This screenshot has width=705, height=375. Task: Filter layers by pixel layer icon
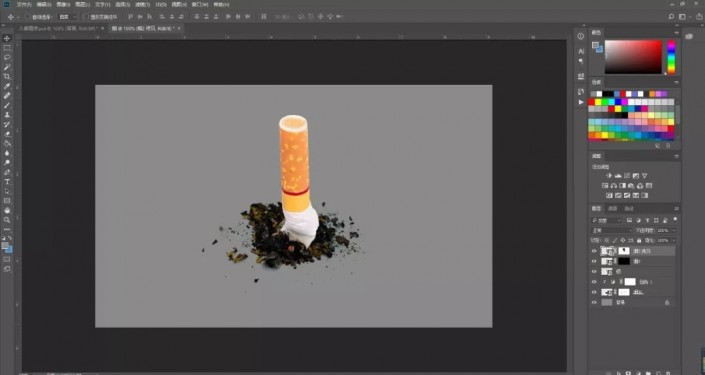pos(629,220)
